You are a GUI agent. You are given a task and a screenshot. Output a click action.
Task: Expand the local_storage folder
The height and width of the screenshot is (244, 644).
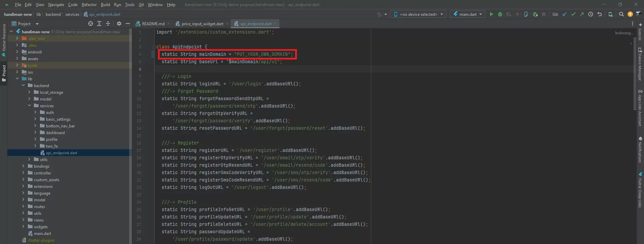pyautogui.click(x=29, y=92)
